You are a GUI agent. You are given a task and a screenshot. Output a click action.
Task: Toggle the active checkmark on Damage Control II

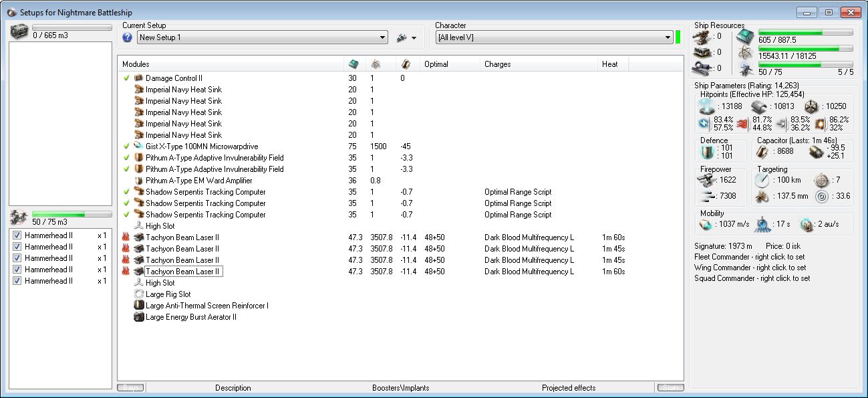point(126,78)
